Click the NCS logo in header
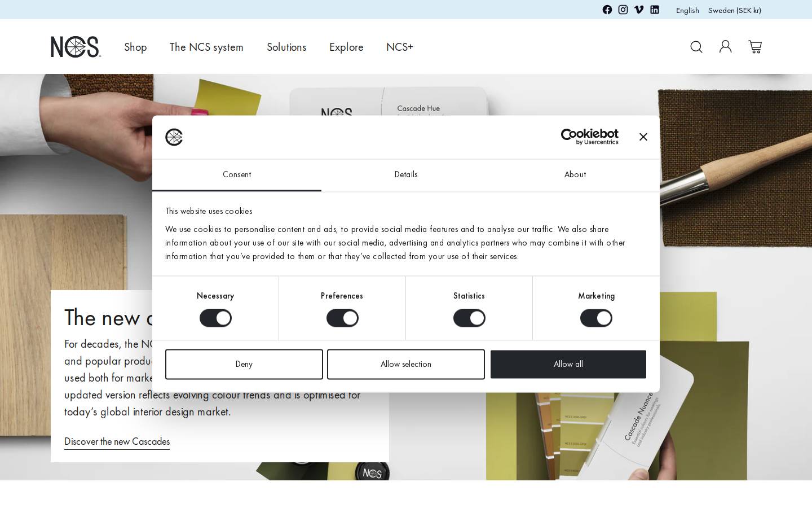This screenshot has height=508, width=812. pyautogui.click(x=76, y=47)
